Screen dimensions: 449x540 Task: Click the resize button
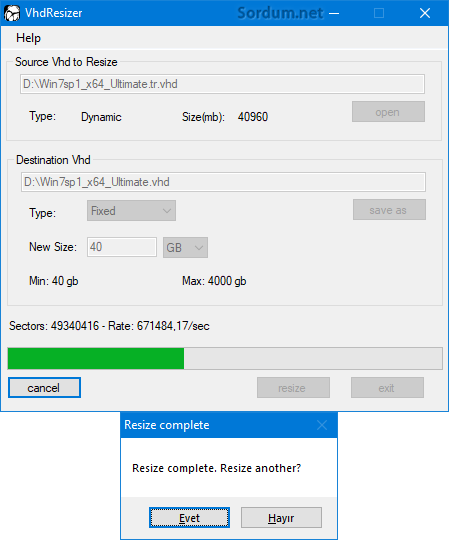[x=293, y=388]
